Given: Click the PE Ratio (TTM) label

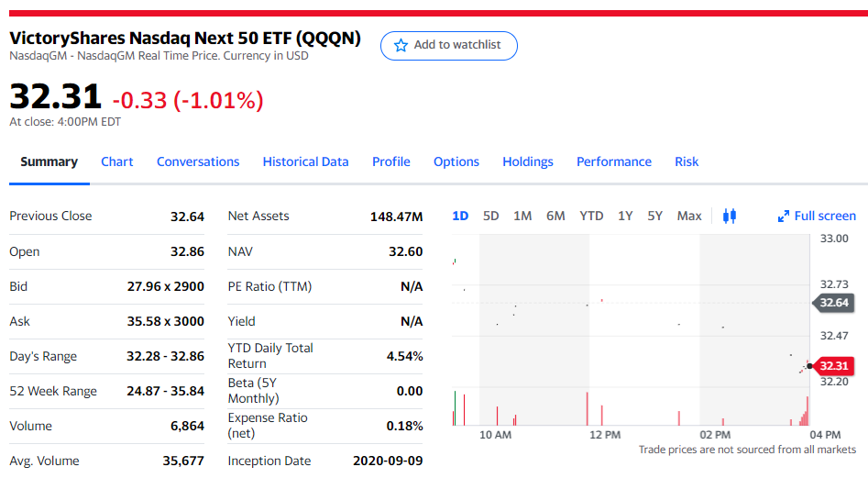Looking at the screenshot, I should pos(269,286).
